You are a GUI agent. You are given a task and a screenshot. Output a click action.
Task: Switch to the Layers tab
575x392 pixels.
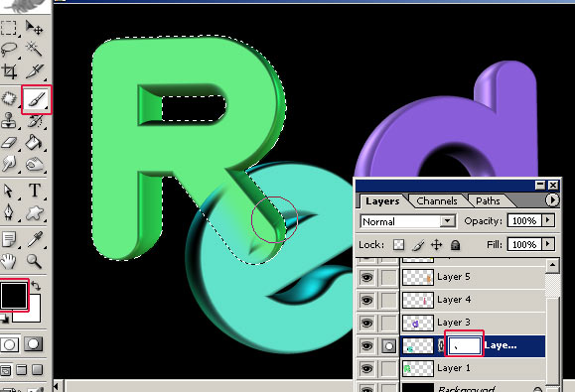coord(382,201)
